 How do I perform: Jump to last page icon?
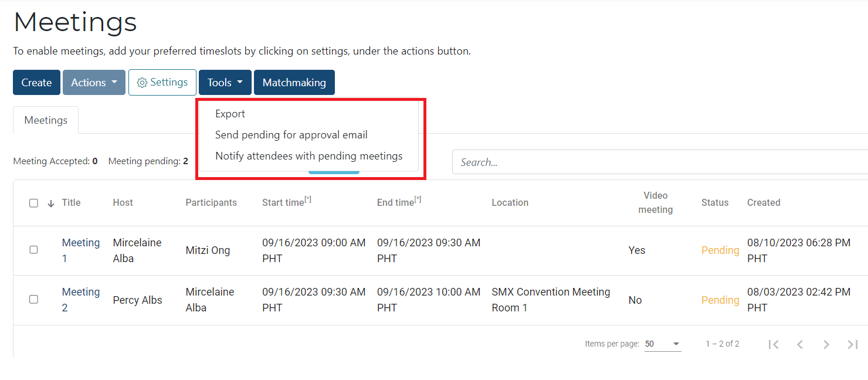852,344
